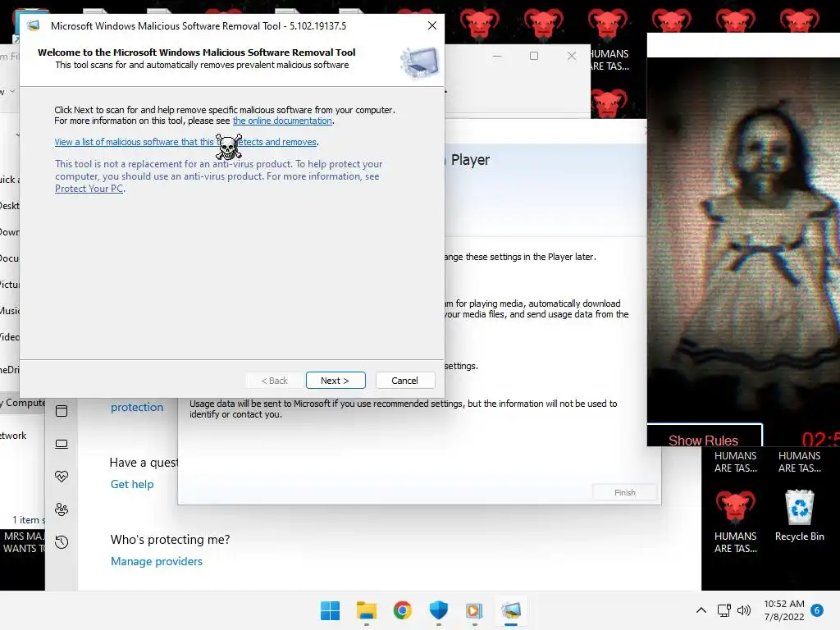
Task: Click Next in Malicious Software Removal Tool
Action: [336, 381]
